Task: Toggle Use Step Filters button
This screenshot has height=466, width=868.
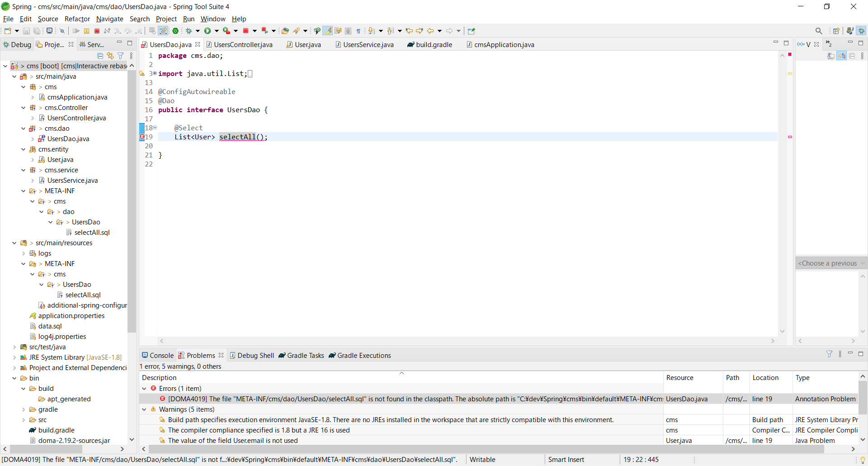Action: click(x=163, y=31)
